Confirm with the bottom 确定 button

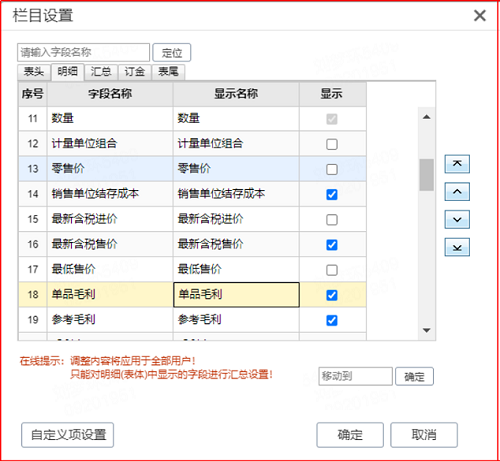pos(350,435)
